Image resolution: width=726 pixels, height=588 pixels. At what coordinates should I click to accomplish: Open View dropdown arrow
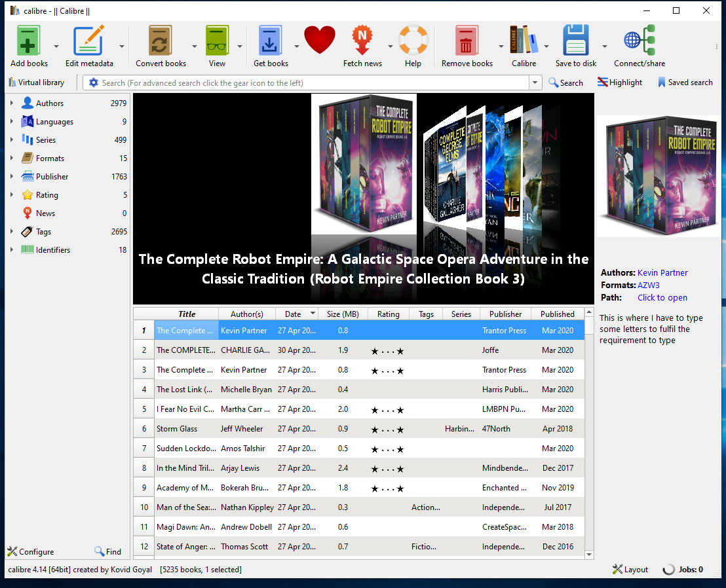click(240, 46)
